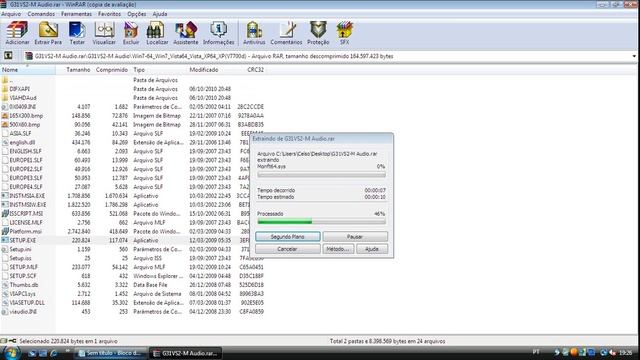Click the Excluir toolbar icon

[x=131, y=33]
